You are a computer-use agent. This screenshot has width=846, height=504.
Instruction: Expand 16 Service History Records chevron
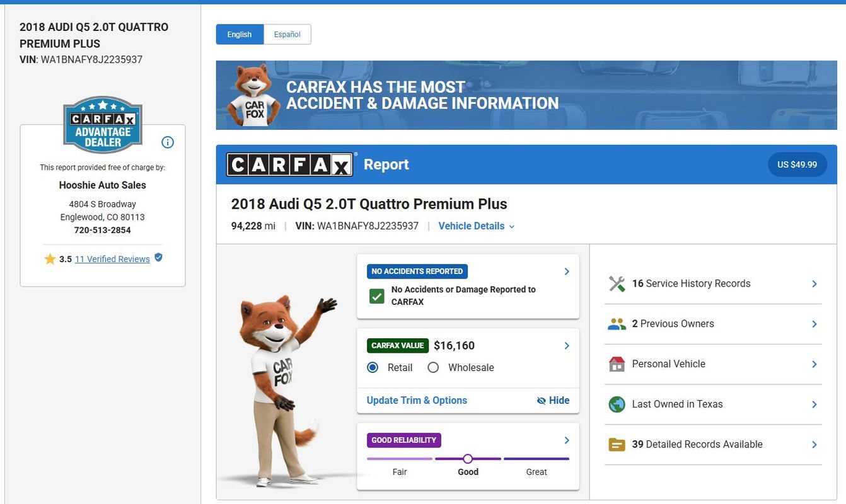[814, 284]
